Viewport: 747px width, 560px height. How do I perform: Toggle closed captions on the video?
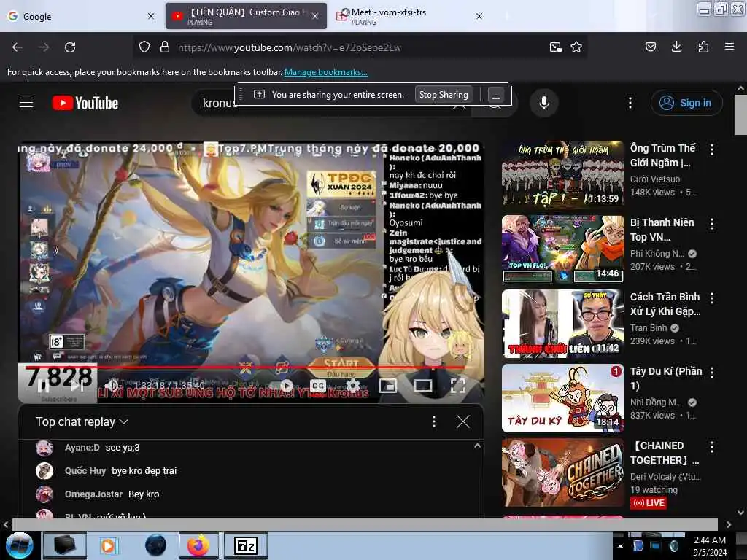[x=318, y=386]
